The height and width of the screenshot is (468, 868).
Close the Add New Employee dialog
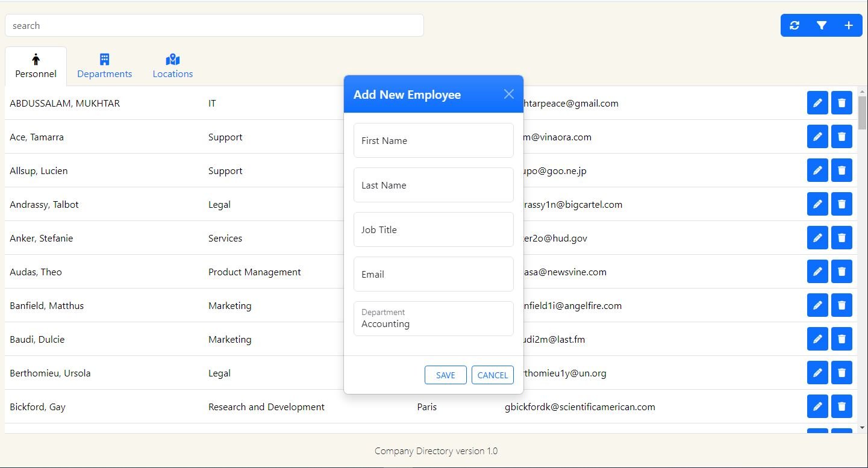(x=509, y=94)
